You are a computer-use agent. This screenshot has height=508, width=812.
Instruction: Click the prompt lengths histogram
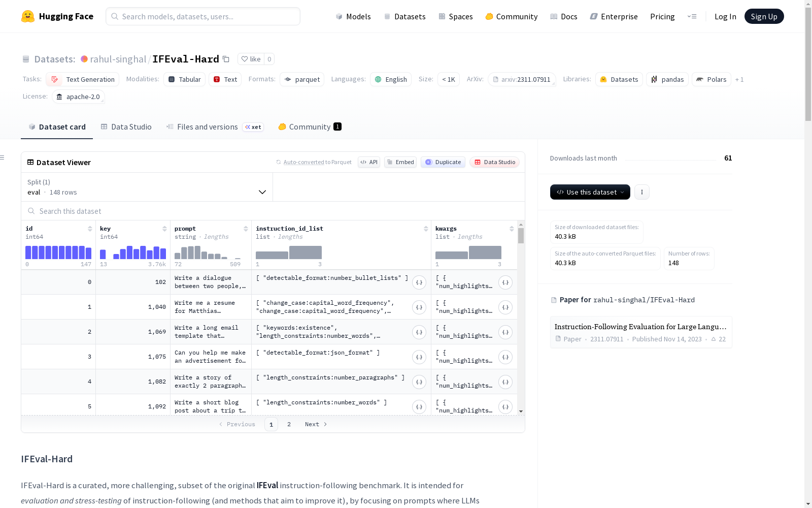208,252
